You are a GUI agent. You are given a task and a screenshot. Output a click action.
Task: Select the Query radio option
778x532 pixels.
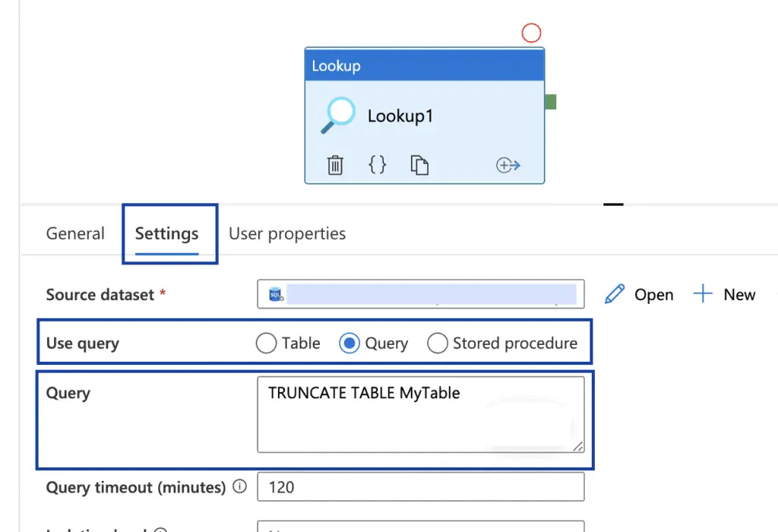[349, 343]
